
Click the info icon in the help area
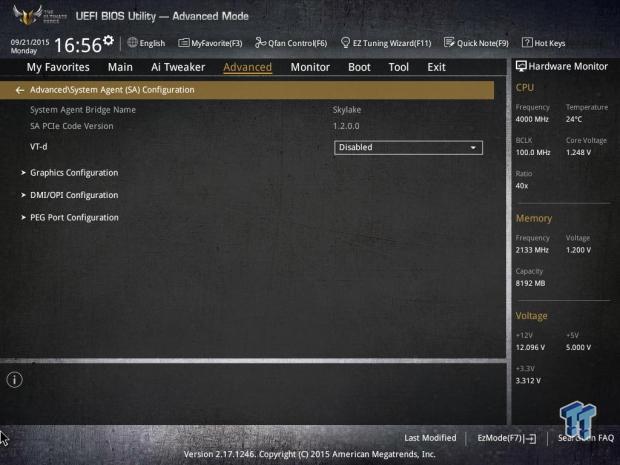pos(15,380)
